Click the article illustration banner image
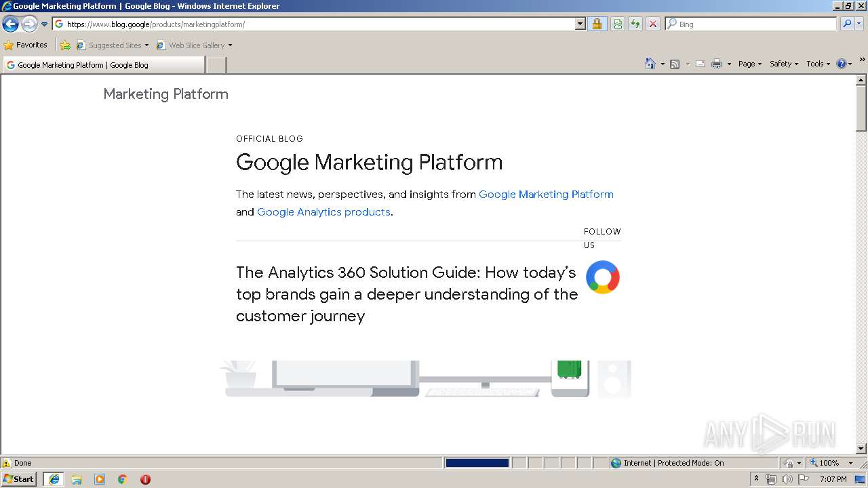The width and height of the screenshot is (868, 488). tap(425, 379)
